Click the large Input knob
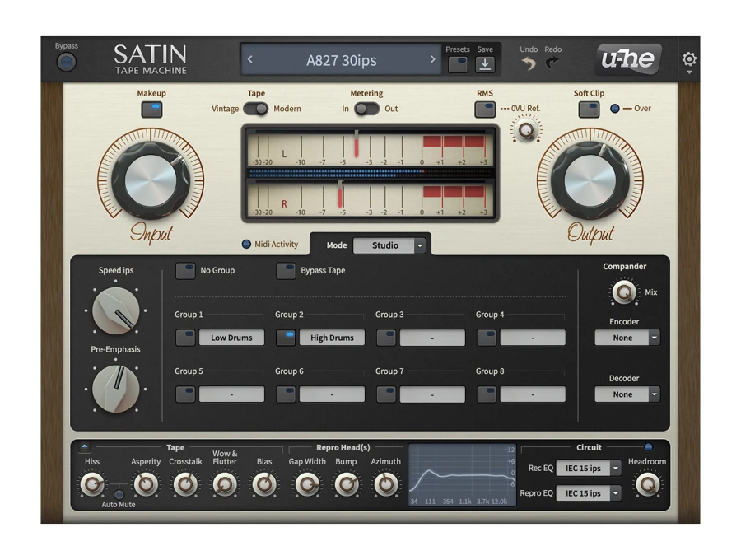Screen dimensions: 741x560 pos(151,180)
